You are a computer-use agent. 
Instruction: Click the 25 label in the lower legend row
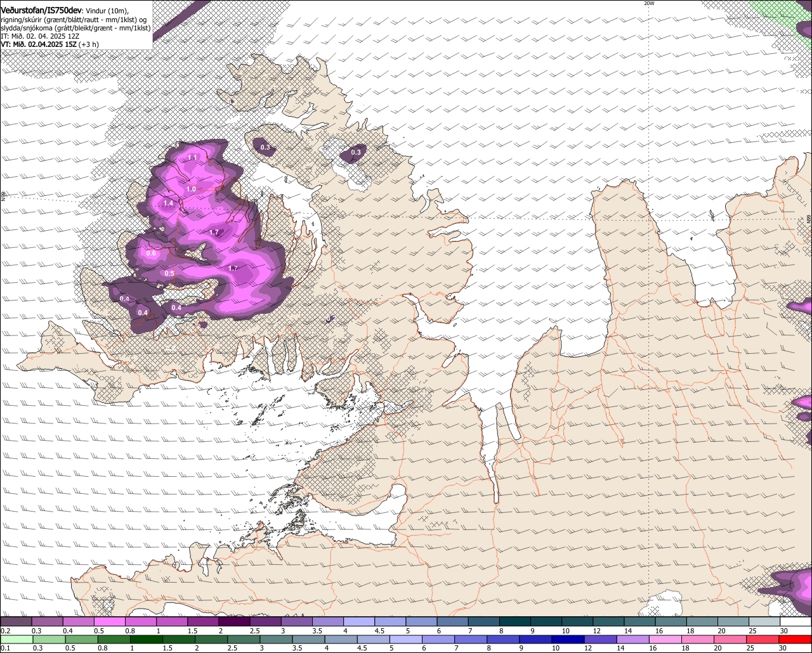click(750, 648)
